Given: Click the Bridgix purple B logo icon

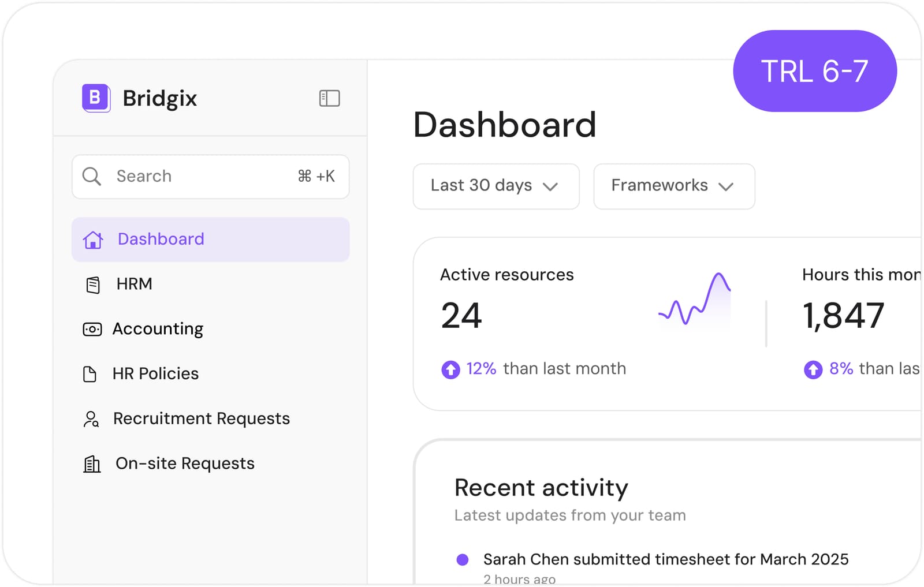Looking at the screenshot, I should coord(96,98).
